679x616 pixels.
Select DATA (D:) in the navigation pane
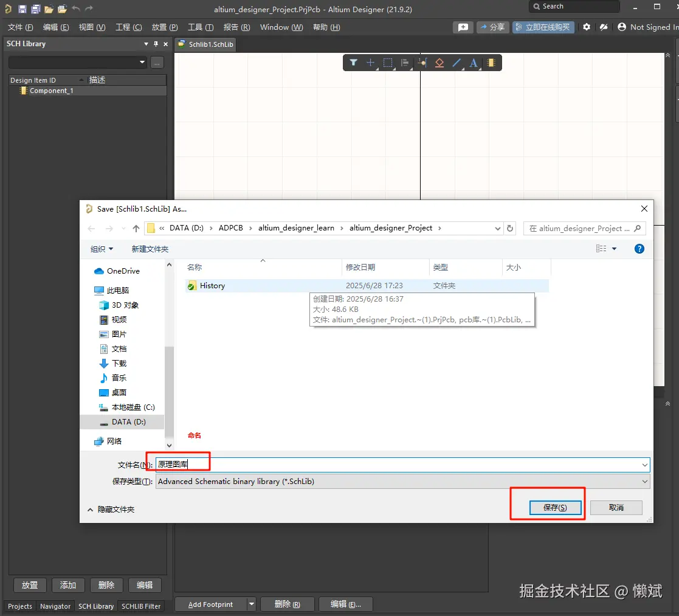122,422
